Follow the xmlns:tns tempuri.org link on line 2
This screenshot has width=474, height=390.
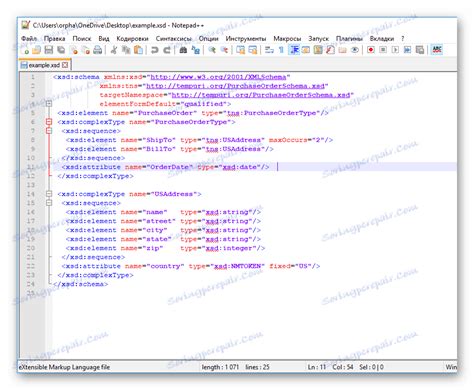(x=235, y=86)
